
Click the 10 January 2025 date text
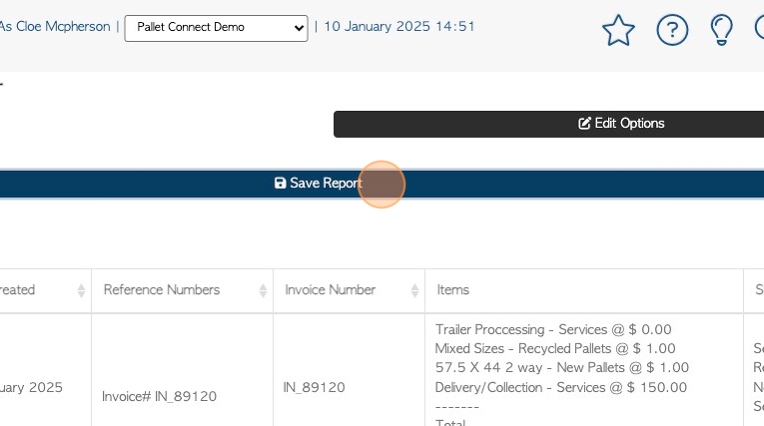(399, 27)
